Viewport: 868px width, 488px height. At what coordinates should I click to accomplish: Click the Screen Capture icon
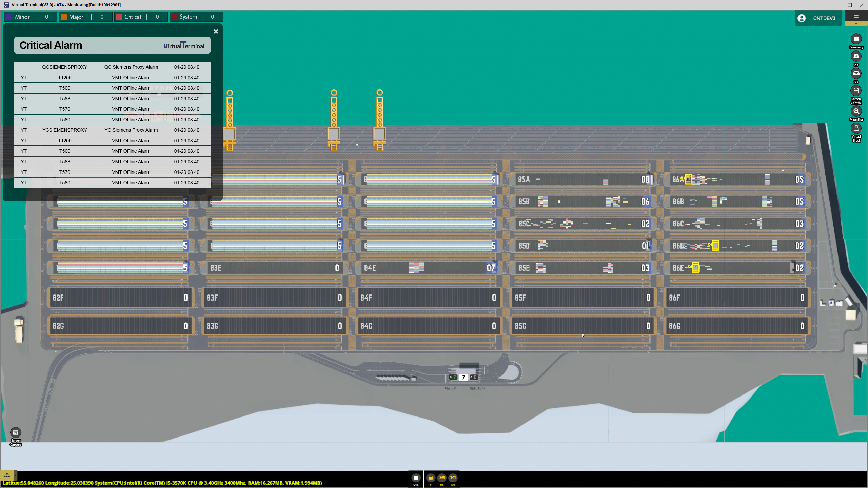click(16, 433)
